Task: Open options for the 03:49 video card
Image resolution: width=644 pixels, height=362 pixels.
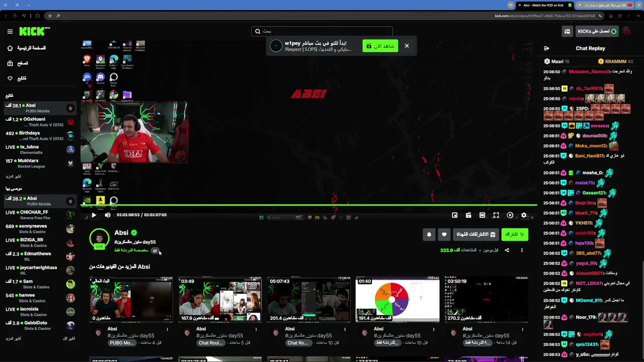Action: (x=256, y=329)
